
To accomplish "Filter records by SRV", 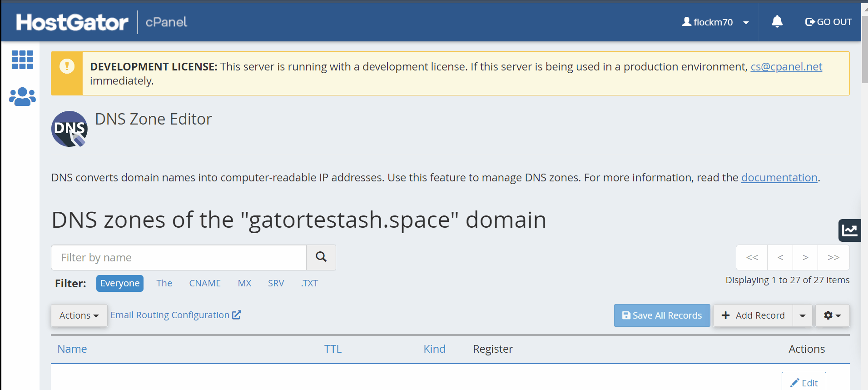I will tap(276, 283).
